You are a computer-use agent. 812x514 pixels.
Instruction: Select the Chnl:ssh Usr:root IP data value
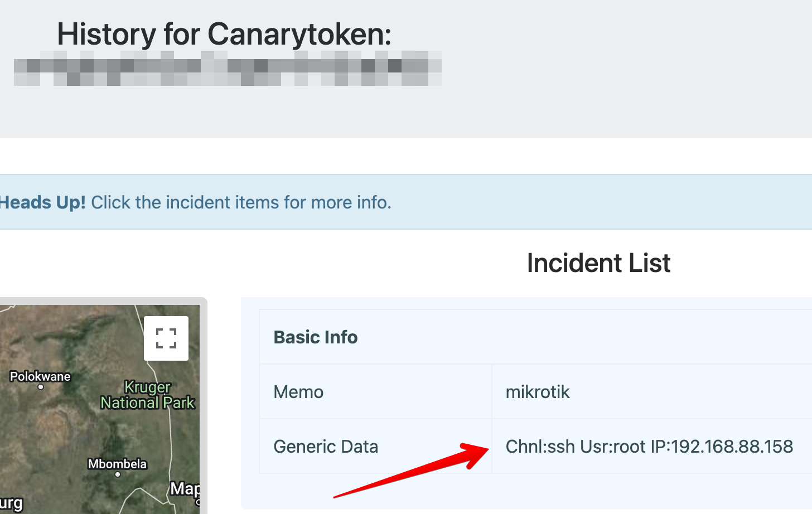coord(649,447)
